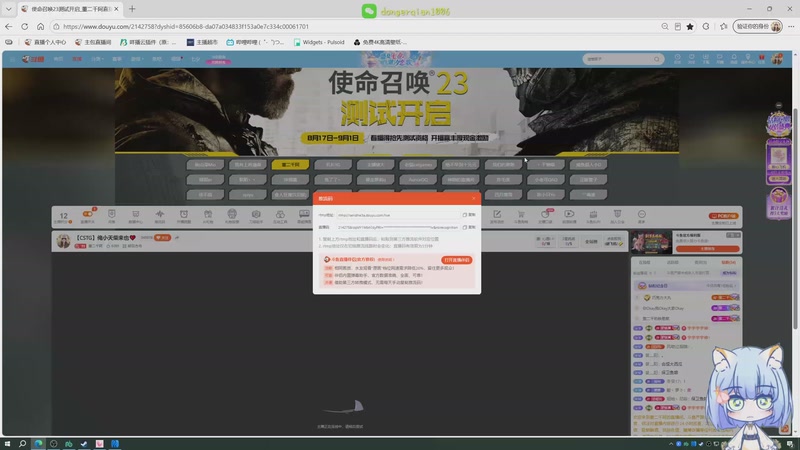Copy the stream code in dialog
Image resolution: width=800 pixels, height=450 pixels.
coord(469,227)
